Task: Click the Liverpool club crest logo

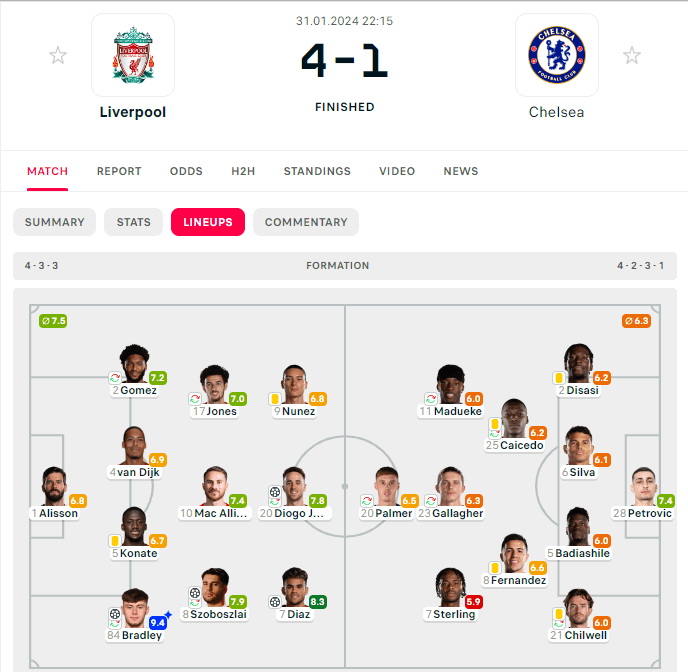Action: coord(133,55)
